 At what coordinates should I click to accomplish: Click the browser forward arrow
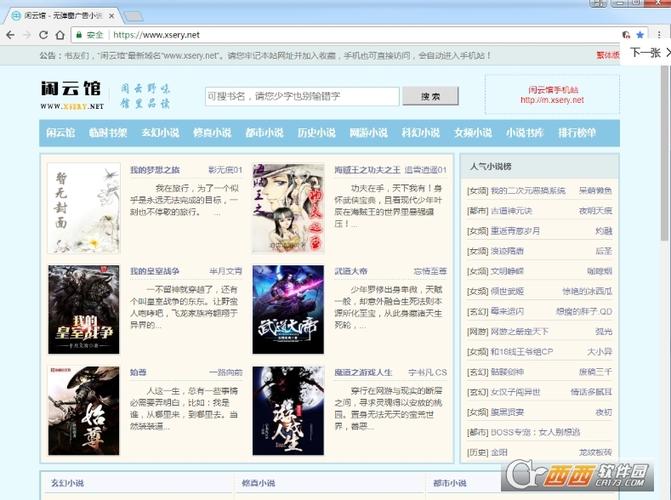click(x=27, y=35)
